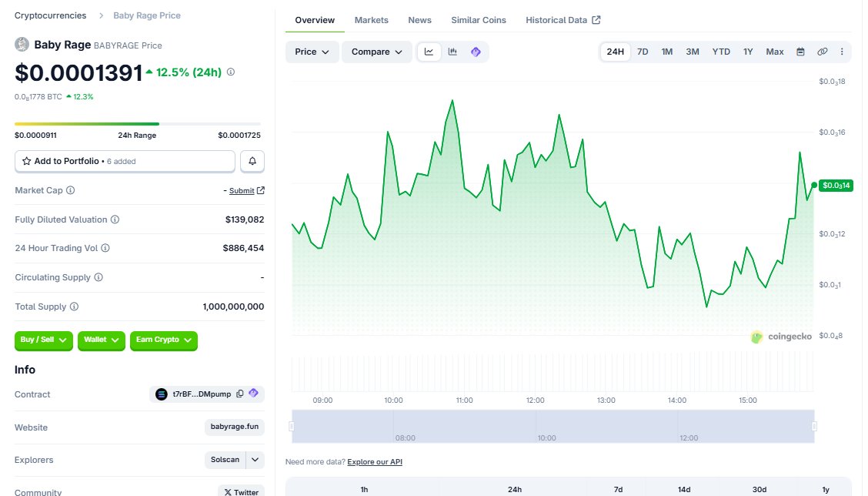Show Fully Diluted Valuation info icon
Viewport: 868px width, 496px height.
tap(115, 220)
